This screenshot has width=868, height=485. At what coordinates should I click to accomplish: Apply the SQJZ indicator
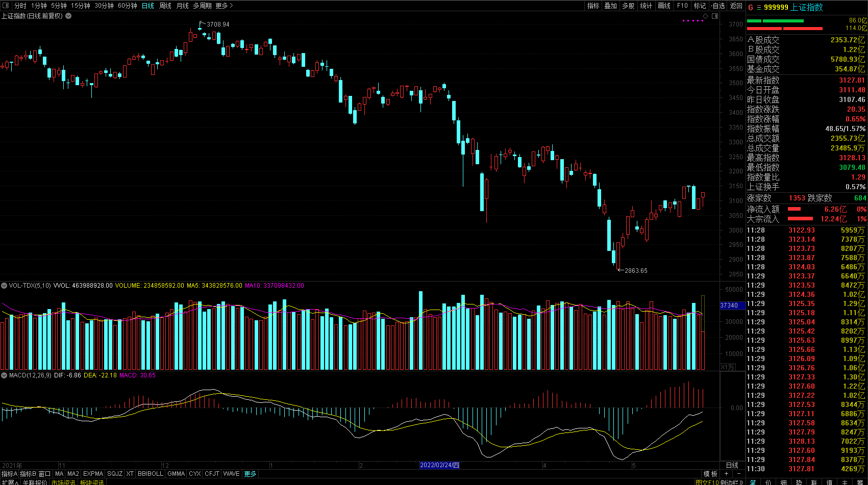click(x=115, y=474)
